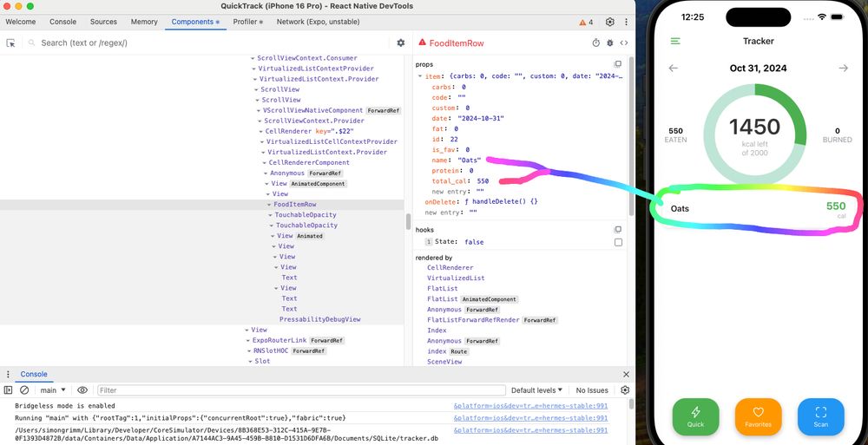Collapse the item prop object

419,76
